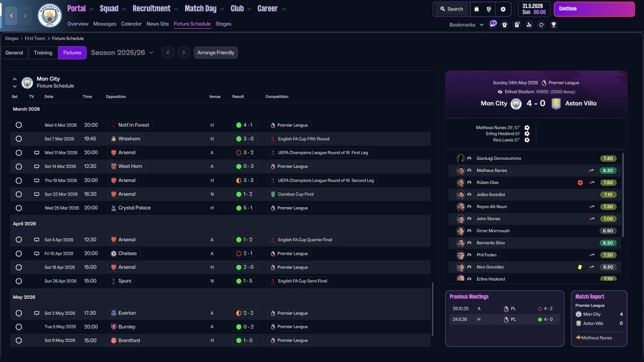This screenshot has width=644, height=362.
Task: Click the Search button
Action: point(451,9)
